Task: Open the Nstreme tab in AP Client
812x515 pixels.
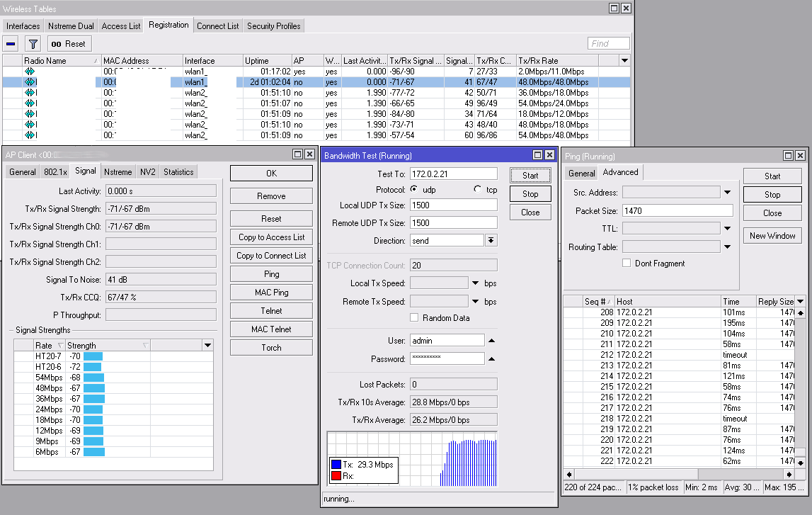Action: click(118, 171)
